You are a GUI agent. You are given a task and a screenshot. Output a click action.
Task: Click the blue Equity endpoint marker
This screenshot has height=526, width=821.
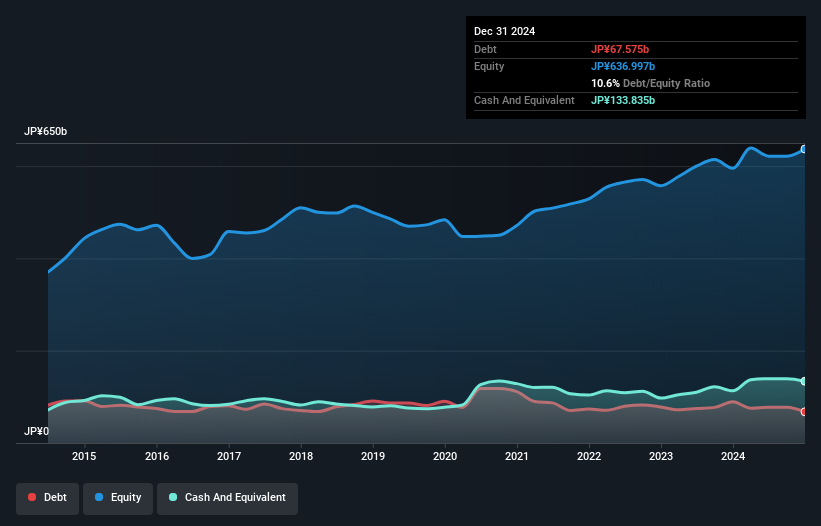[804, 149]
